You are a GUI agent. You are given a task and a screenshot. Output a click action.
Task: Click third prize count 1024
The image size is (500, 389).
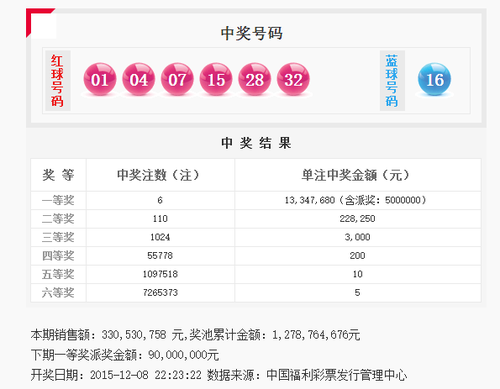click(x=160, y=237)
